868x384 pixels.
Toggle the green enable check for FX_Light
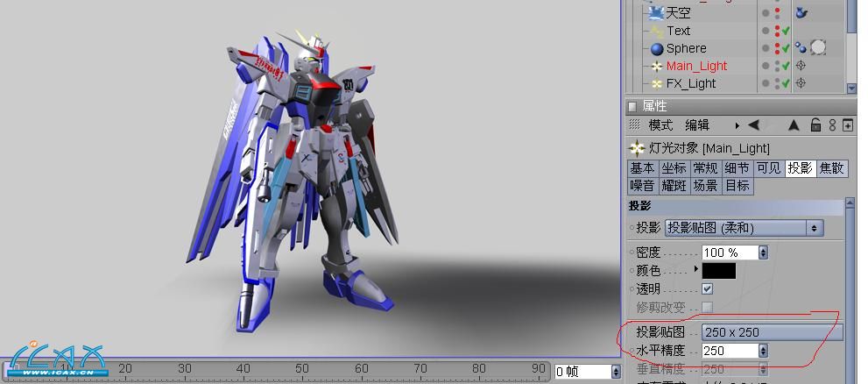(786, 83)
